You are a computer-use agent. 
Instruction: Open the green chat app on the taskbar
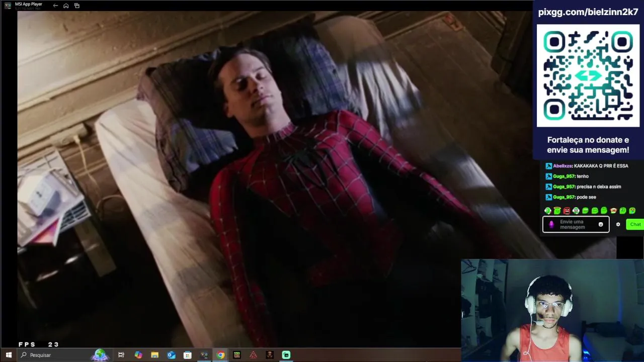pyautogui.click(x=286, y=355)
